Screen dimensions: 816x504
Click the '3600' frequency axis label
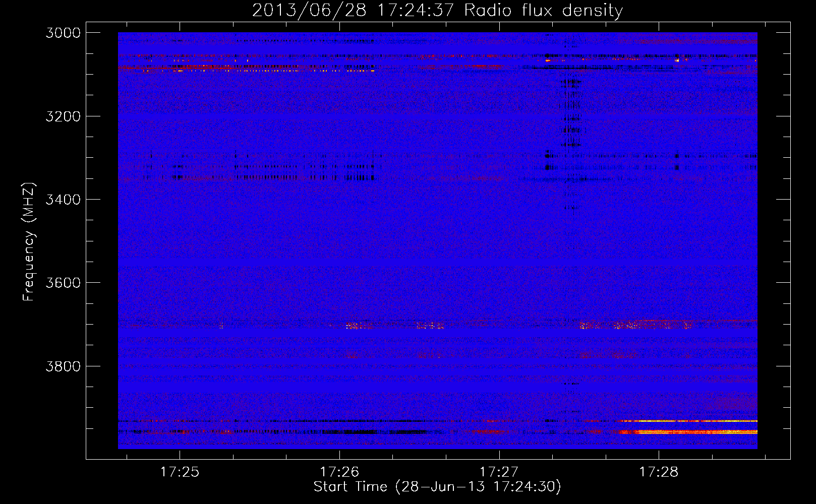click(x=63, y=283)
